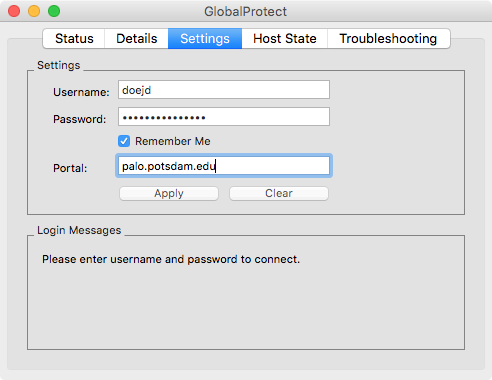This screenshot has width=492, height=380.
Task: Click the Username field containing doejd
Action: (x=224, y=90)
